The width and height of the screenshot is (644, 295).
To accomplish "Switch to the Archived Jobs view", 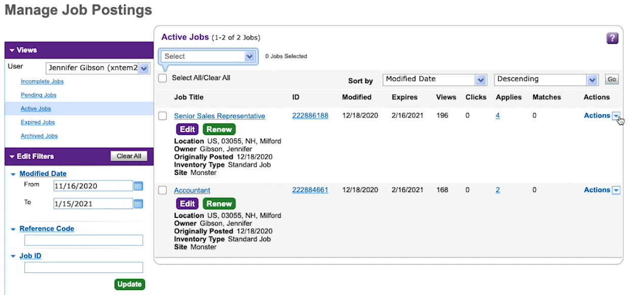I will pyautogui.click(x=39, y=135).
